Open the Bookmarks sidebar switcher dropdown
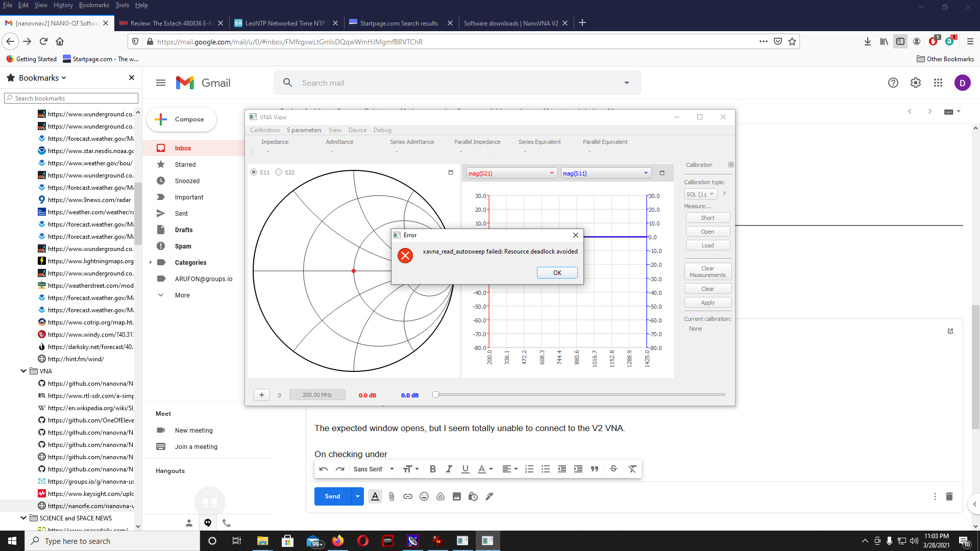The image size is (980, 551). [x=43, y=78]
